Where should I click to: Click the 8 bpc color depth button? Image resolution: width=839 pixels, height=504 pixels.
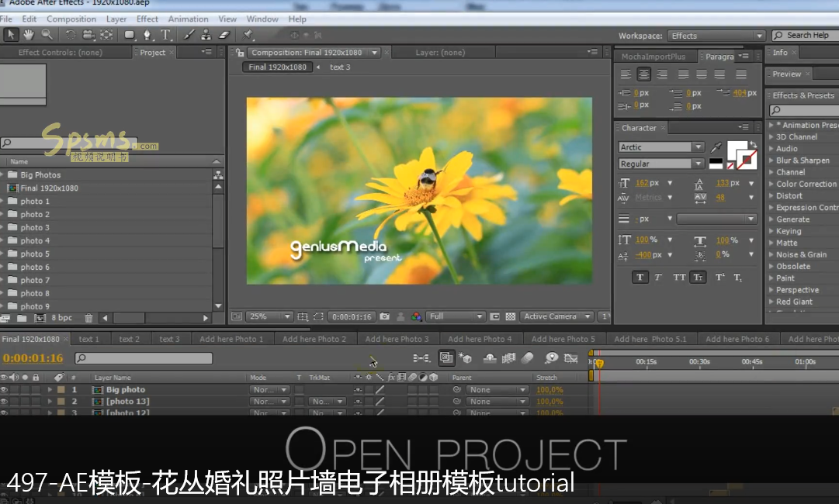[61, 317]
